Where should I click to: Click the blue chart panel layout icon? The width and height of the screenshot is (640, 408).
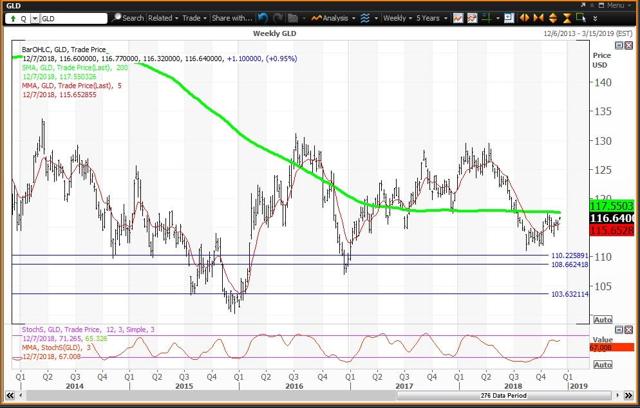point(509,18)
